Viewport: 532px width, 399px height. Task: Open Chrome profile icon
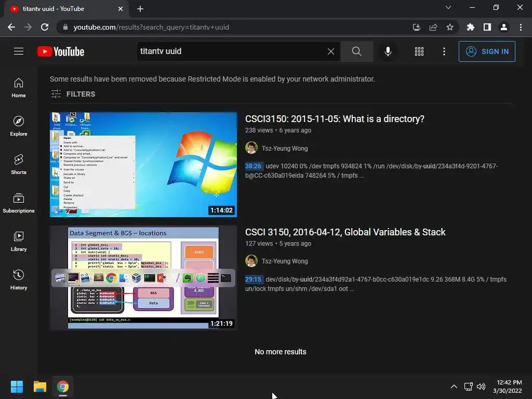[x=504, y=27]
